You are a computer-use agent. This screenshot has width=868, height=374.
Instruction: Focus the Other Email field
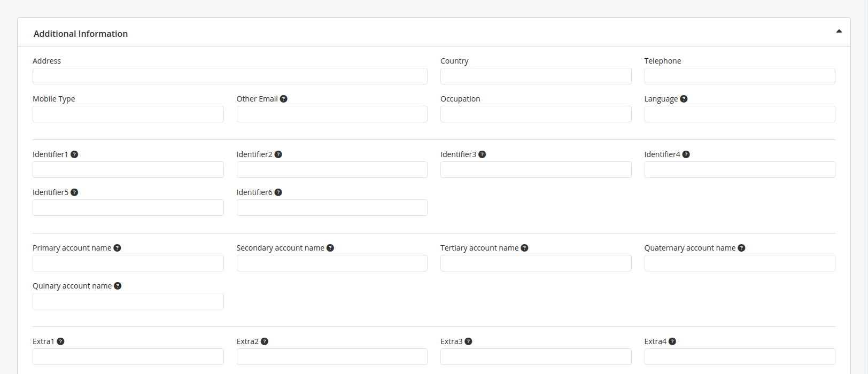click(332, 114)
